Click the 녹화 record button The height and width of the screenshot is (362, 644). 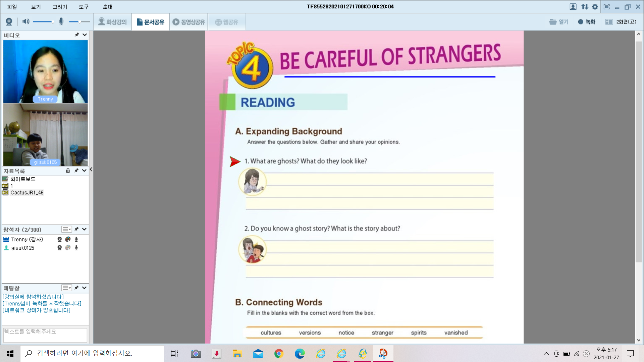click(x=587, y=22)
